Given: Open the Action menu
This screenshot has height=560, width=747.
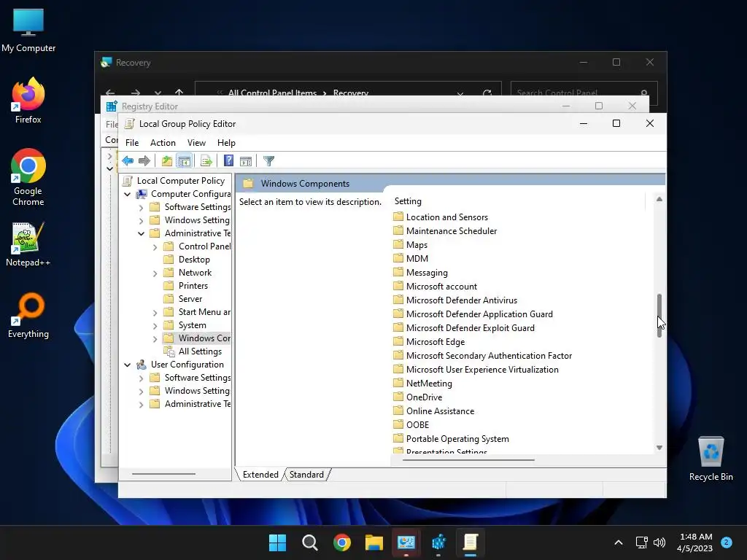Looking at the screenshot, I should coord(163,143).
